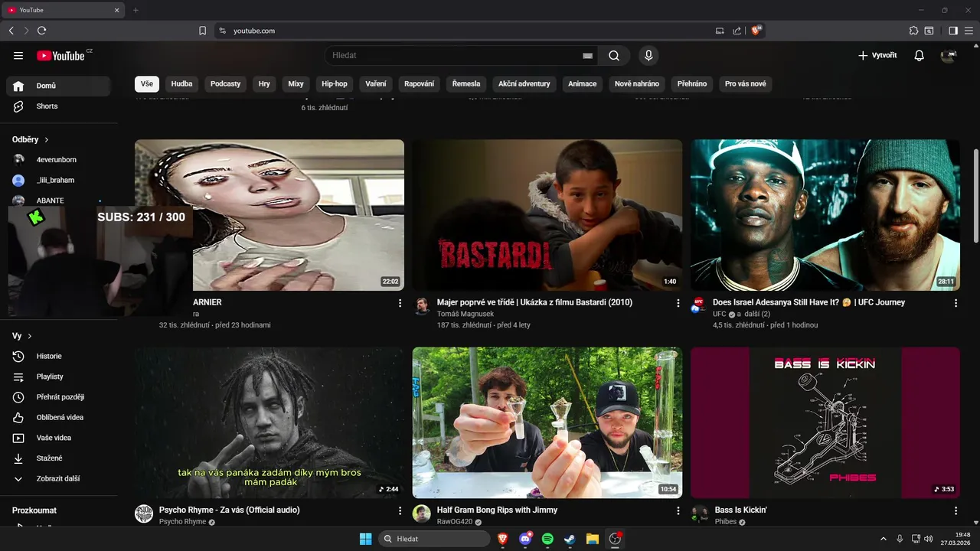Screen dimensions: 980x551
Task: Expand the Vy section chevron
Action: tap(30, 336)
